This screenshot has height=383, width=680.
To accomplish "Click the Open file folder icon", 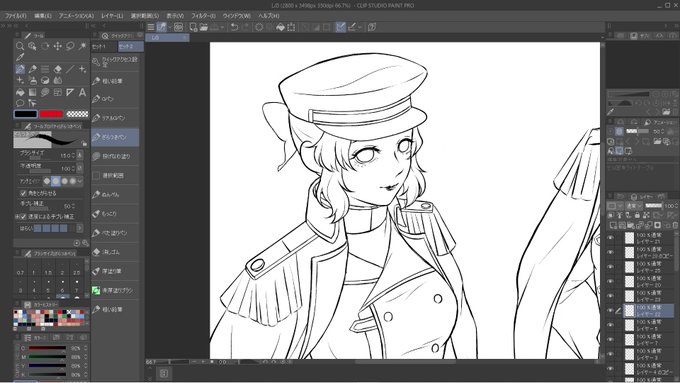I will [x=203, y=27].
